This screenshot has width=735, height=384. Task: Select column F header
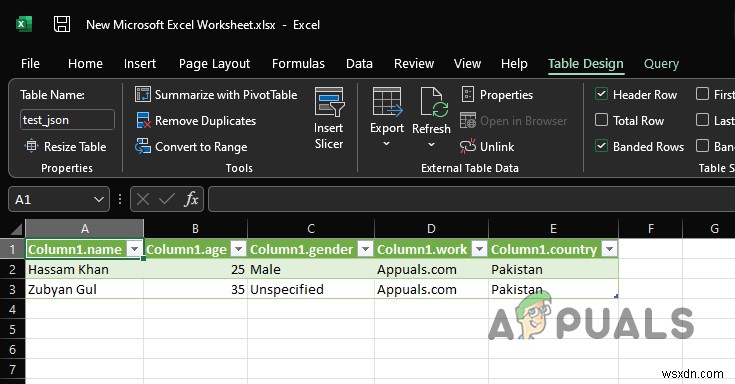coord(650,228)
